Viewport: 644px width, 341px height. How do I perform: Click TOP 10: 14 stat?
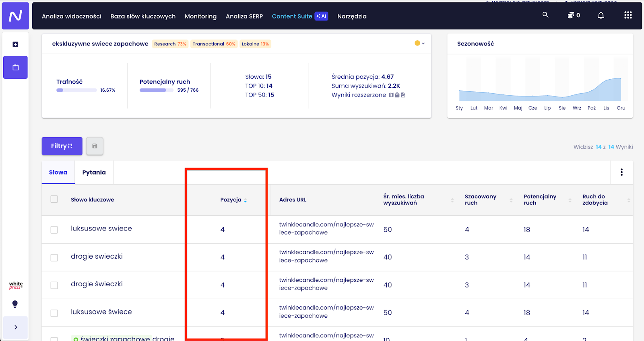point(259,86)
